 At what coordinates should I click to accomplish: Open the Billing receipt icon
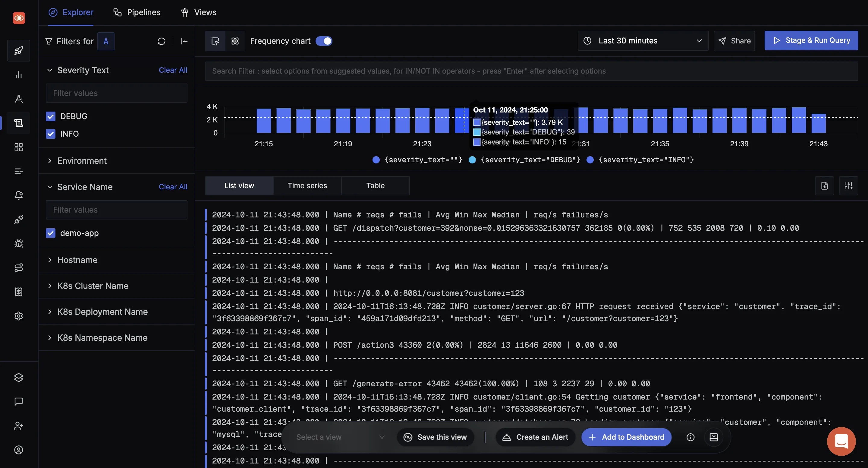tap(19, 292)
